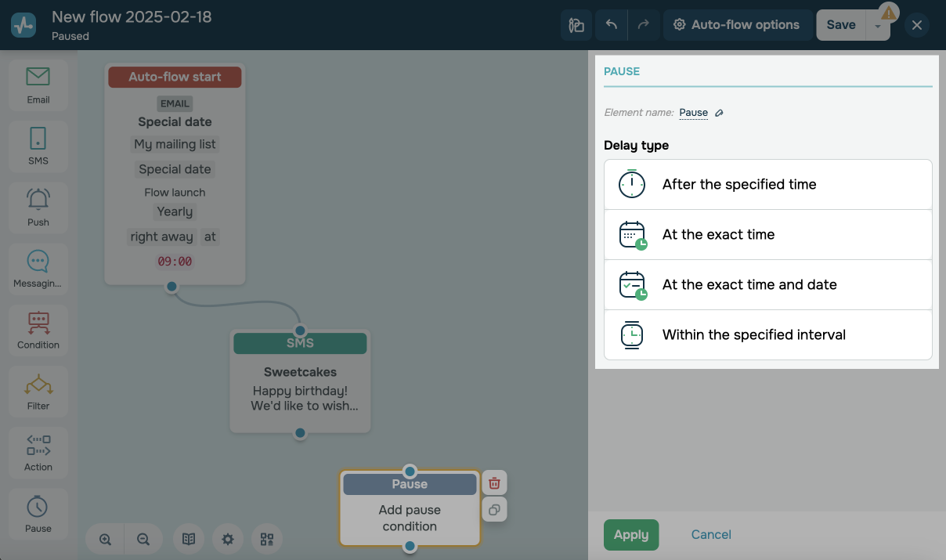Select the Filter element in the sidebar

point(38,391)
